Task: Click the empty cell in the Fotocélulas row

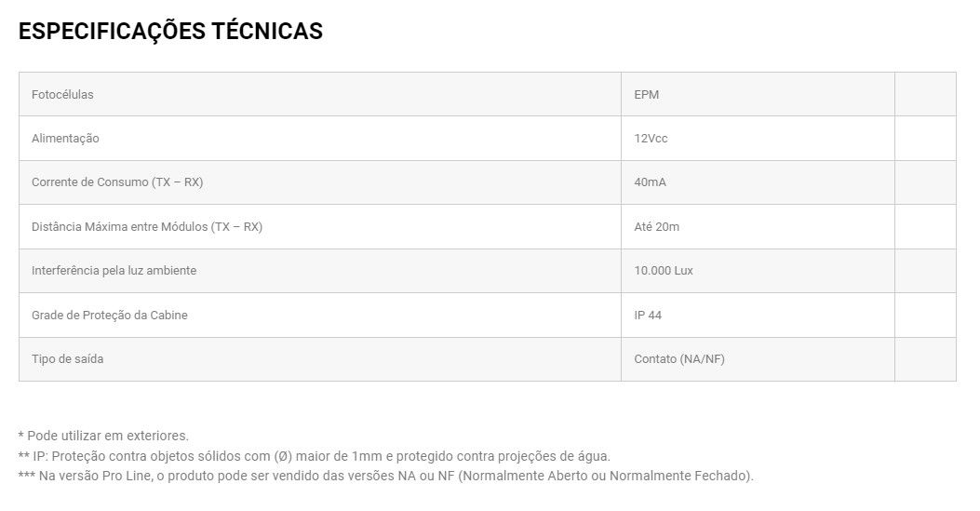Action: [x=925, y=95]
